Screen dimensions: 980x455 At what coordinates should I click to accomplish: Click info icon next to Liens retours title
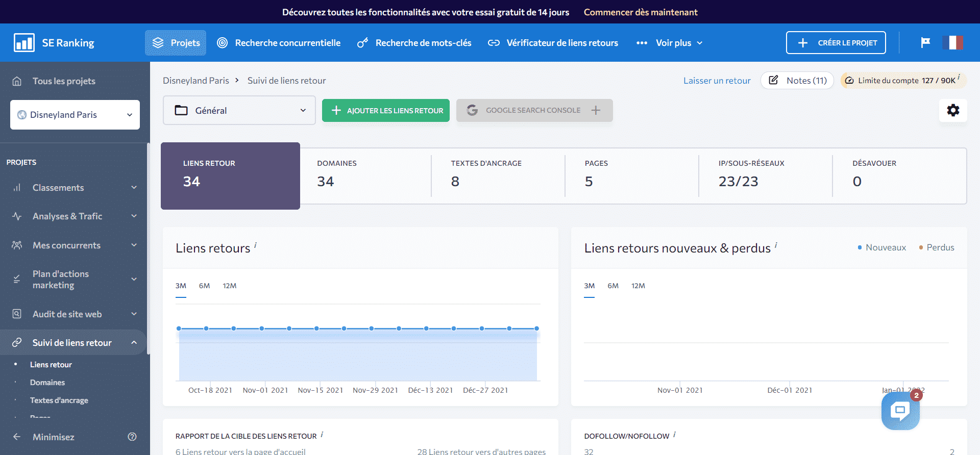tap(255, 245)
